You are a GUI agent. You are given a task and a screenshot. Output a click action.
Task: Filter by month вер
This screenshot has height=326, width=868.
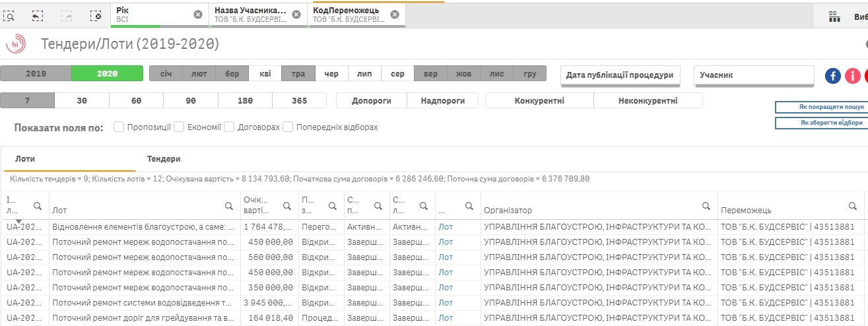[x=430, y=74]
